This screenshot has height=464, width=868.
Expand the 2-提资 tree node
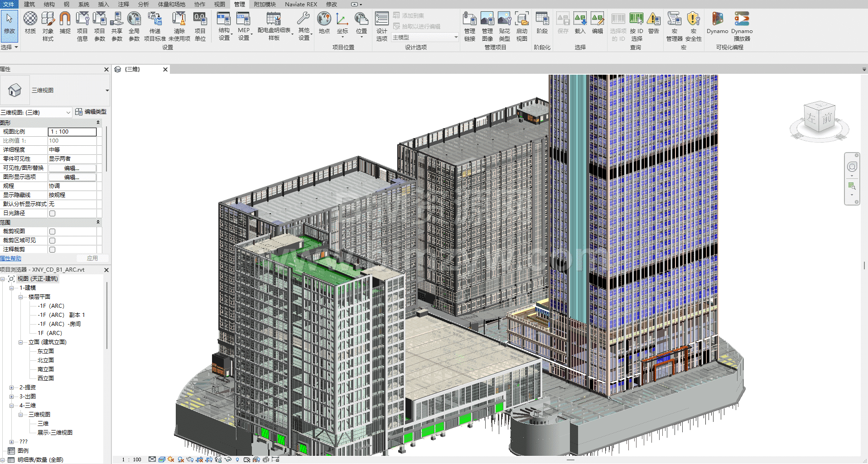pos(11,387)
